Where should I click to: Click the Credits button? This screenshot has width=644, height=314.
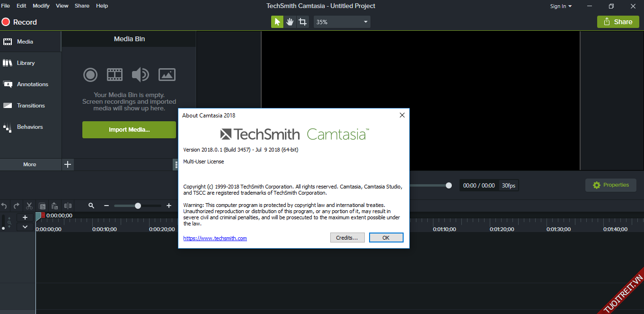coord(347,238)
